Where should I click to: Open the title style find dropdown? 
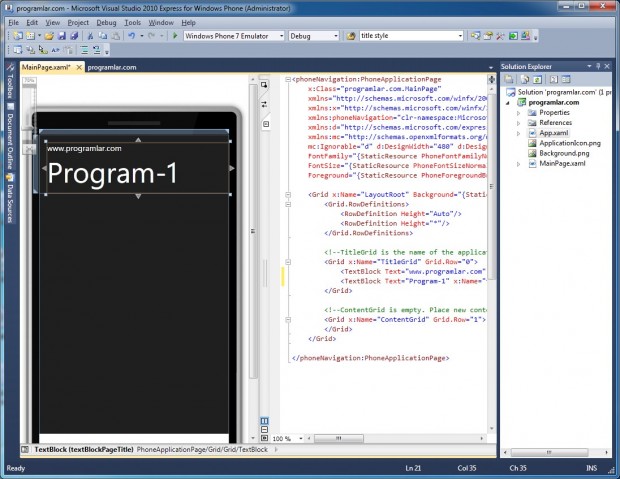pos(460,36)
